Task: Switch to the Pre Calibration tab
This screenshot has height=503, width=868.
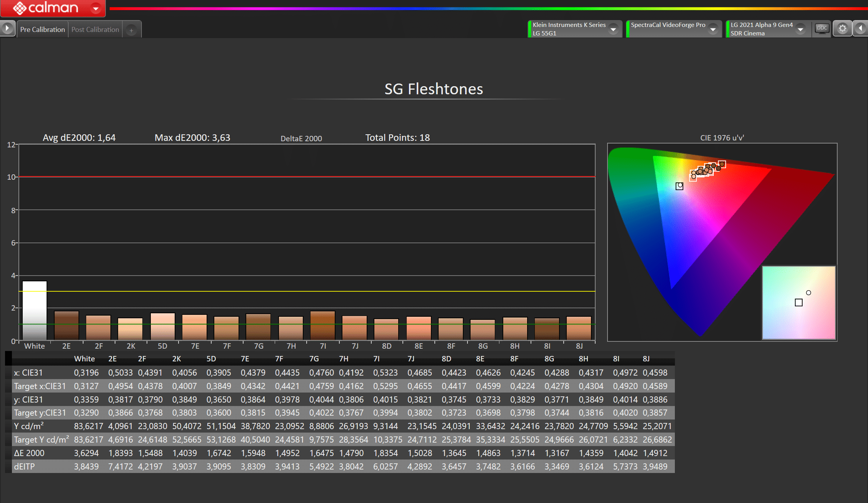Action: point(42,30)
